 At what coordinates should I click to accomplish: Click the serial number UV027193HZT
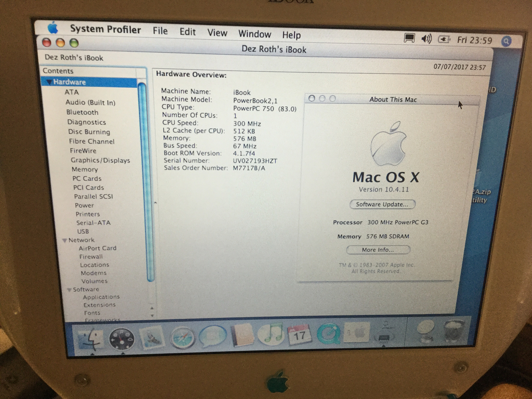pyautogui.click(x=255, y=161)
